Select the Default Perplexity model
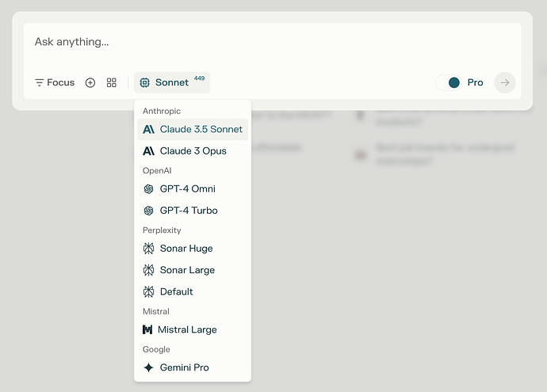This screenshot has height=392, width=547. point(193,291)
